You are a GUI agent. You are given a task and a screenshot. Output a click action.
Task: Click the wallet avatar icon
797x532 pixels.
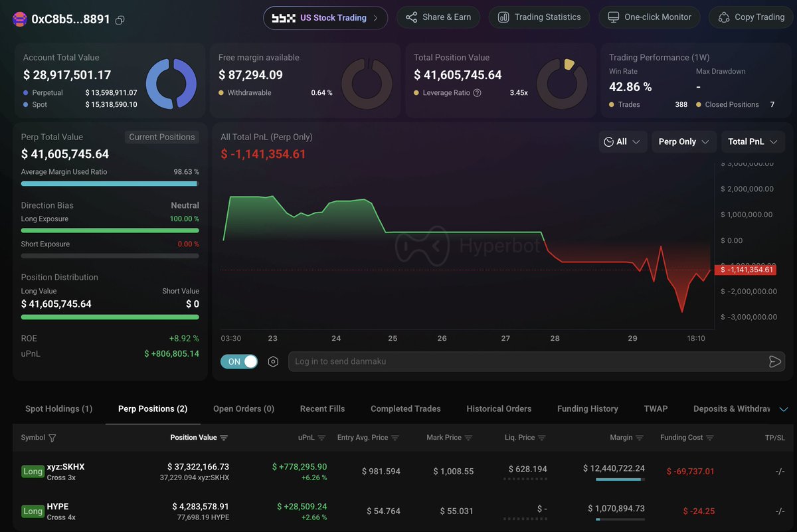pyautogui.click(x=20, y=19)
